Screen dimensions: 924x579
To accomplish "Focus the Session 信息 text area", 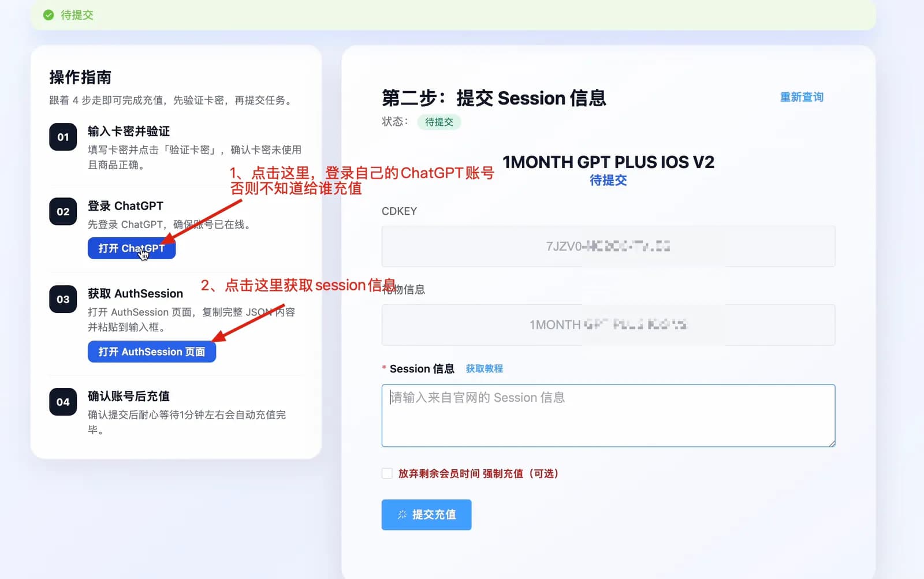I will (x=608, y=416).
